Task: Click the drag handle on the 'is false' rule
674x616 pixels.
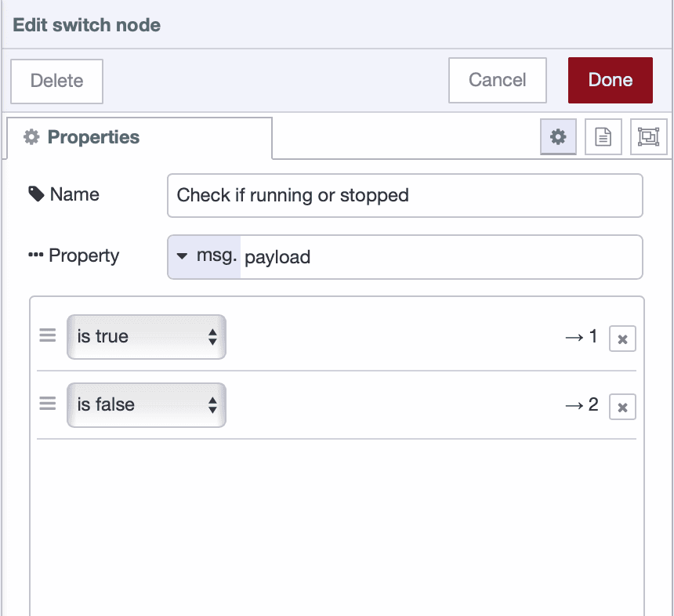Action: [47, 404]
